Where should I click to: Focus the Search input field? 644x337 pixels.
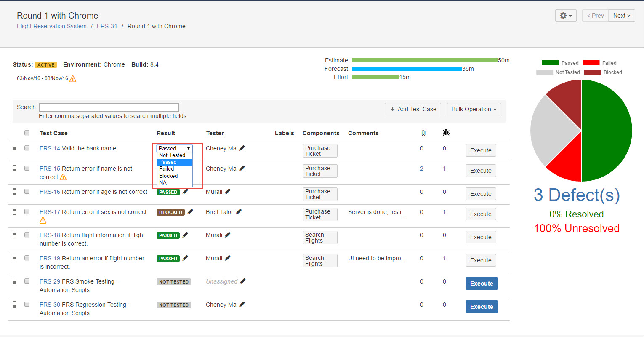click(109, 107)
